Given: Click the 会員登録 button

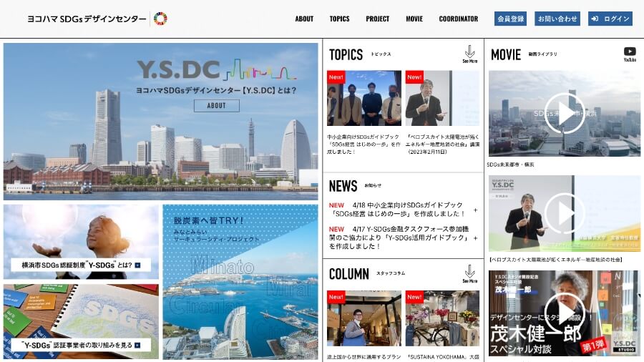Looking at the screenshot, I should 510,19.
